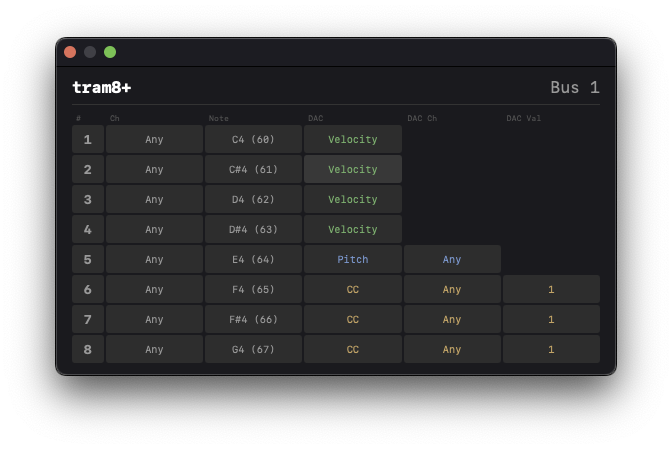The width and height of the screenshot is (672, 449).
Task: Click the tram8+ title text
Action: pos(102,87)
